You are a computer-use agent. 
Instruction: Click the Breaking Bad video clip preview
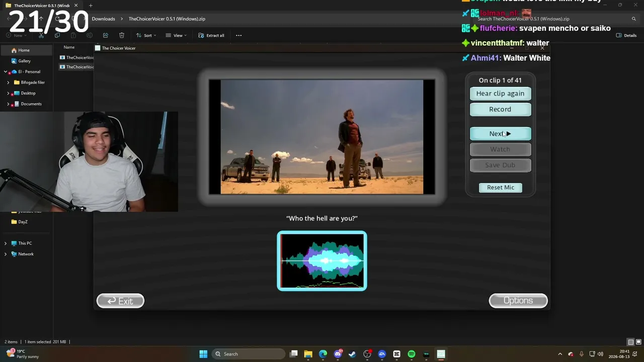pyautogui.click(x=322, y=137)
